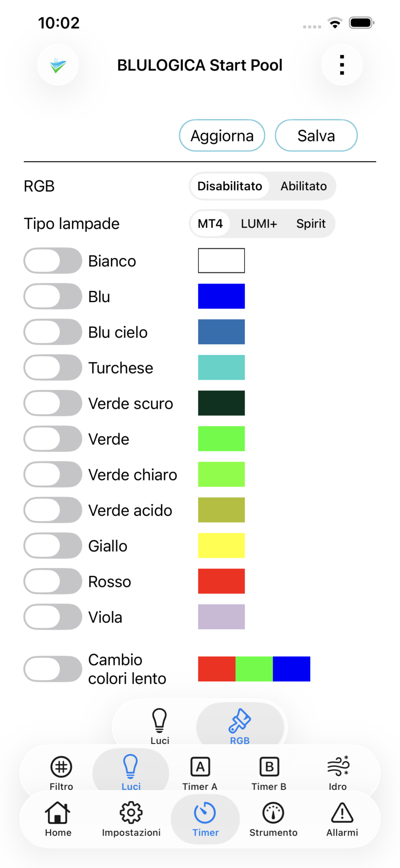400x868 pixels.
Task: Tap the Aggiorna button
Action: tap(222, 135)
